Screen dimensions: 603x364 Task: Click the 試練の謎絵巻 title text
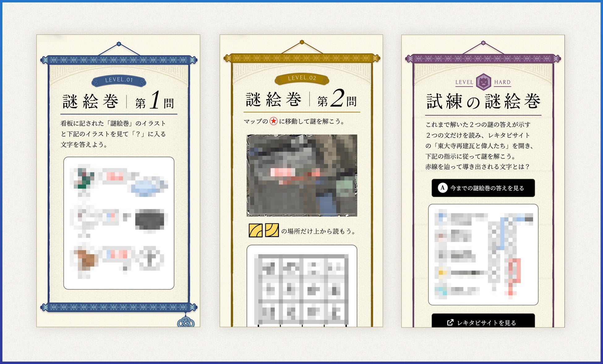483,101
